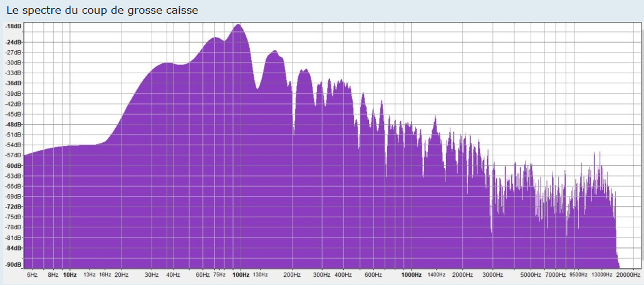Screen dimensions: 644x285
Task: Click the 20000Hz frequency label
Action: point(628,274)
